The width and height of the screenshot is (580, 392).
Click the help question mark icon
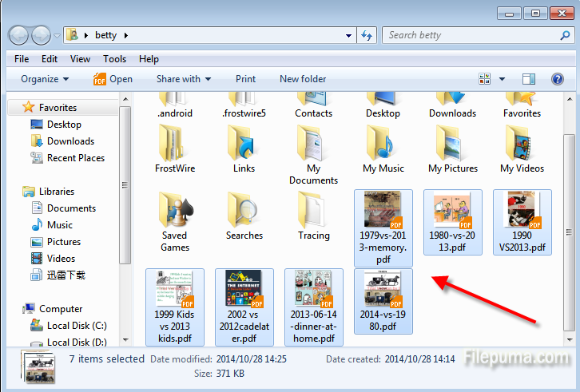[x=558, y=79]
